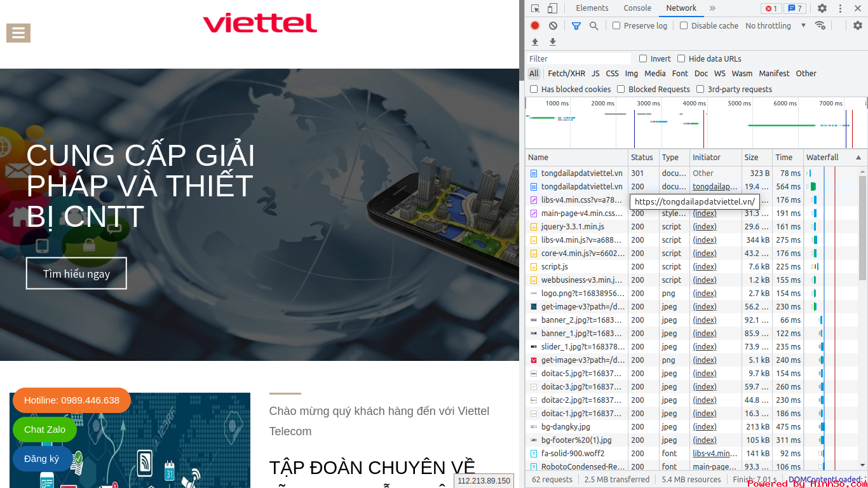868x488 pixels.
Task: Toggle the network filter funnel icon
Action: pyautogui.click(x=576, y=25)
